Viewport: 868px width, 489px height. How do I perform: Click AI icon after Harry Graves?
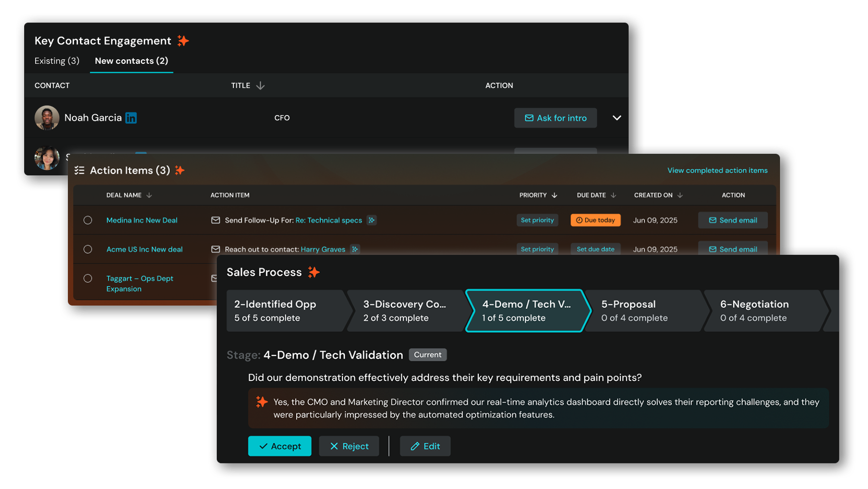355,249
